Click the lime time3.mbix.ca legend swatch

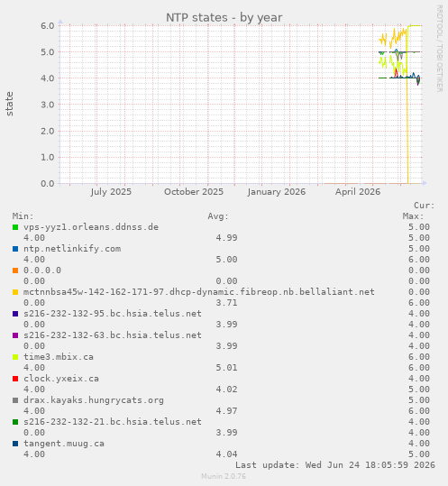tap(15, 357)
